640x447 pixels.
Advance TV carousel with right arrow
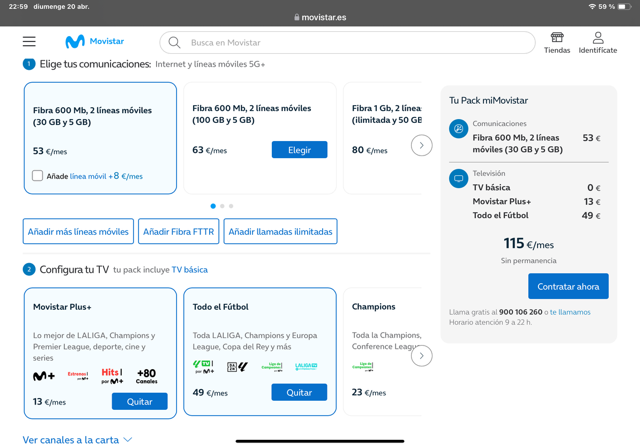coord(421,356)
